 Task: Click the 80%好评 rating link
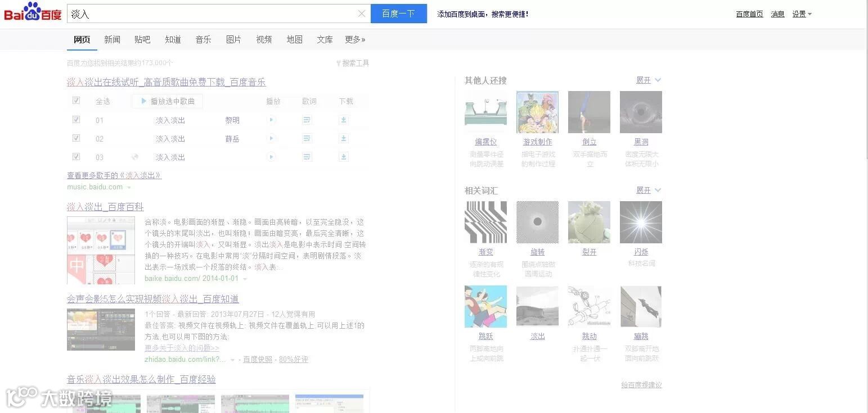point(294,360)
